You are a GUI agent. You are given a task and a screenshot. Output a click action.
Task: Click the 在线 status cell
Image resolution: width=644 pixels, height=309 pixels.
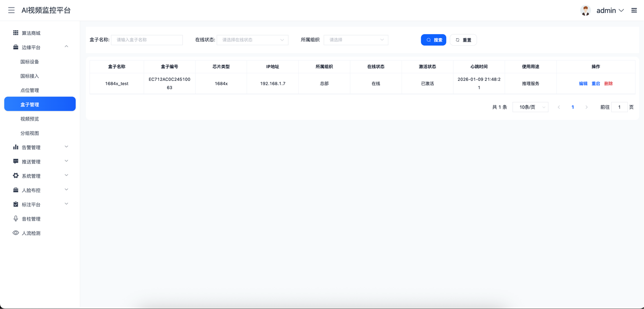(376, 83)
